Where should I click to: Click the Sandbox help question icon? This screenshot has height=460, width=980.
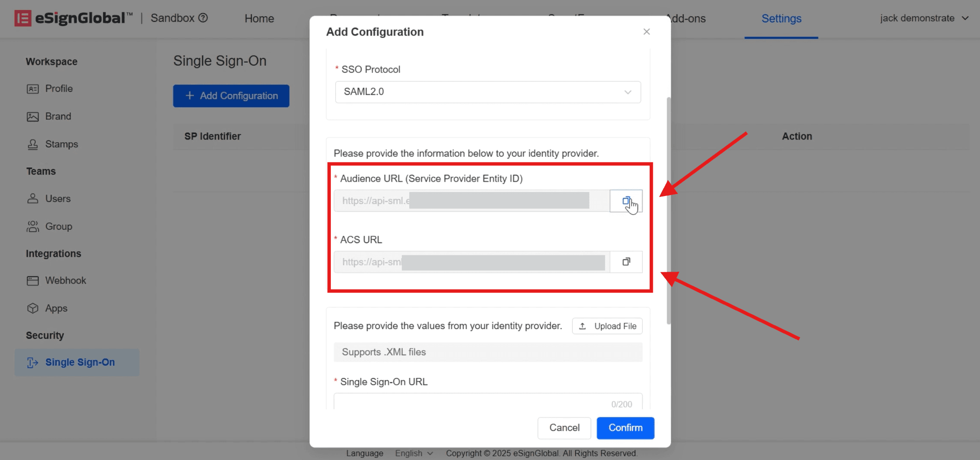pyautogui.click(x=203, y=18)
